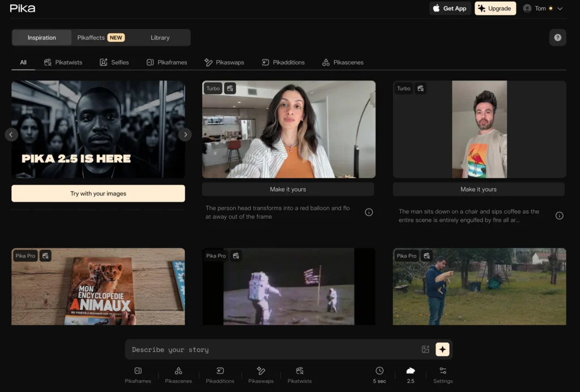Select Pikatwists from bottom toolbar
580x392 pixels.
299,375
